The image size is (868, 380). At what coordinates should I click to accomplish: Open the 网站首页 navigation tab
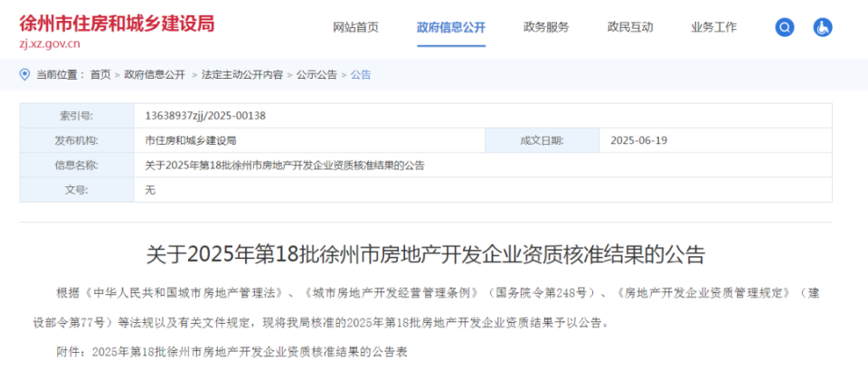pyautogui.click(x=356, y=27)
